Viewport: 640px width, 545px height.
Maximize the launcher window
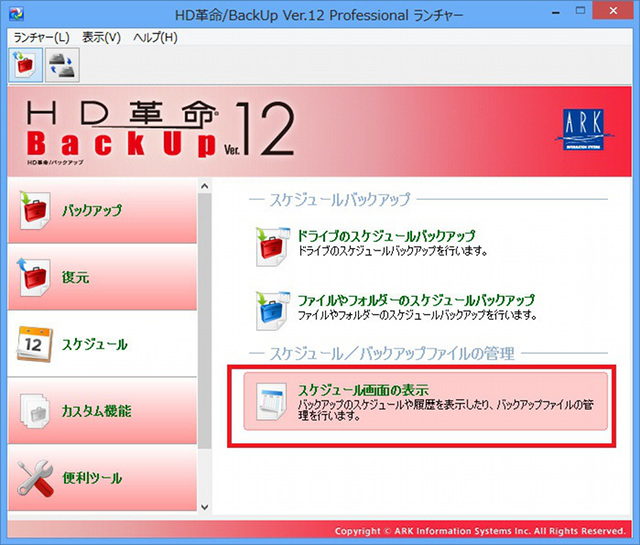click(580, 11)
